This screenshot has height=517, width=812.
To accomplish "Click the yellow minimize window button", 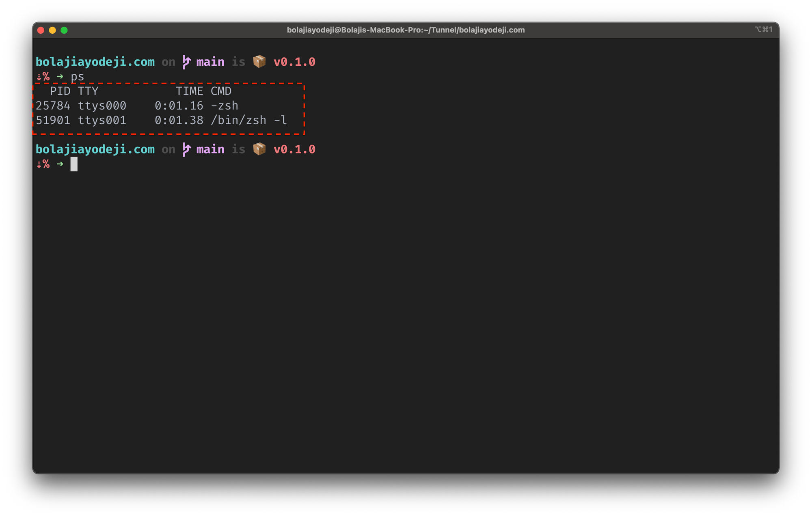I will tap(52, 30).
